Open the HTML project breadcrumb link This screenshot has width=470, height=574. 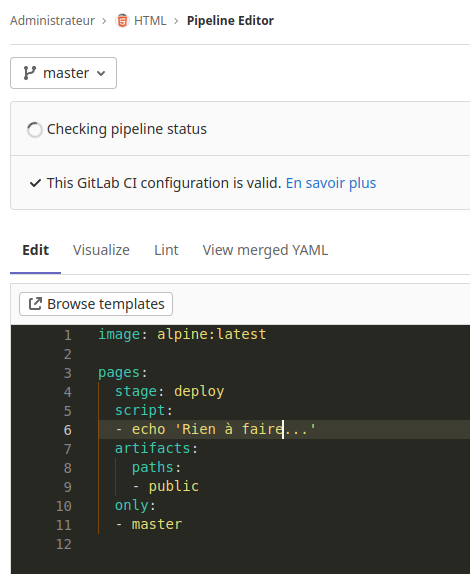pos(150,20)
